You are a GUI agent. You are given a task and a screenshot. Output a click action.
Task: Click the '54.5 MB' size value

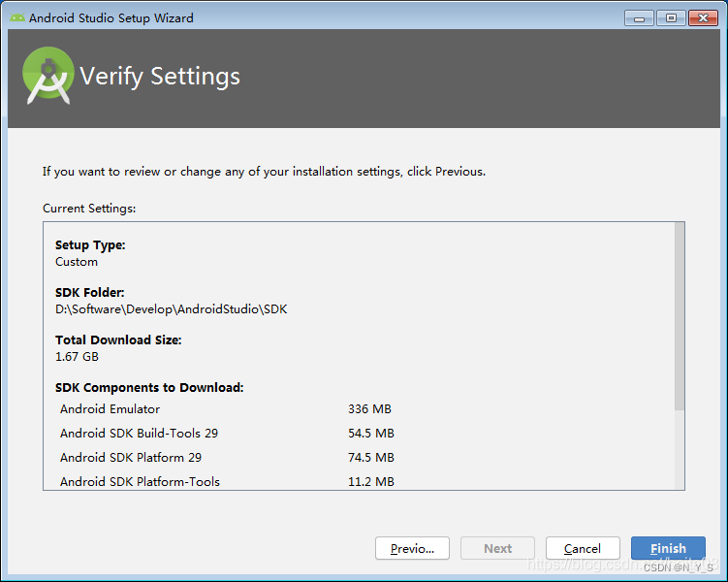371,433
